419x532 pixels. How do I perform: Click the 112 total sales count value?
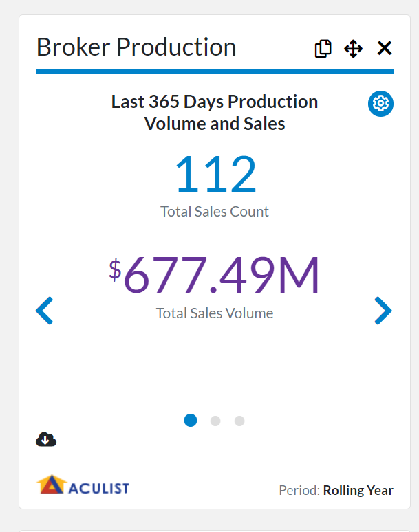click(x=215, y=174)
